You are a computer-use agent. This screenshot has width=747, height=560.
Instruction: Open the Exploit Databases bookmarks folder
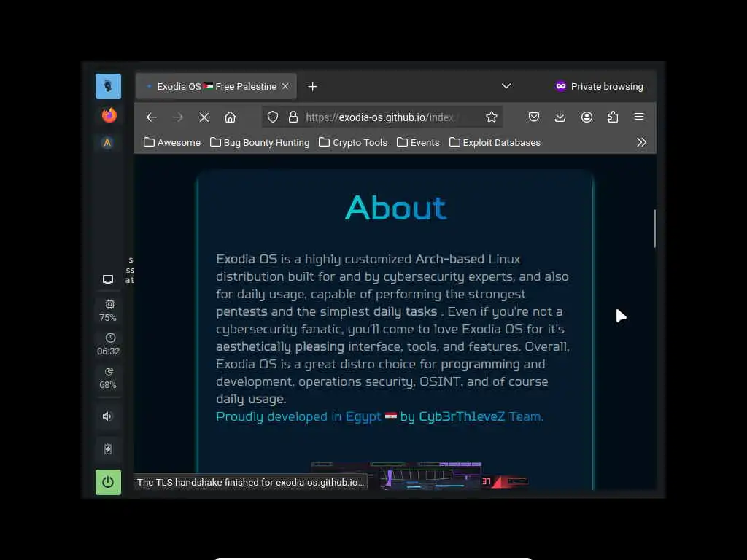[x=495, y=142]
